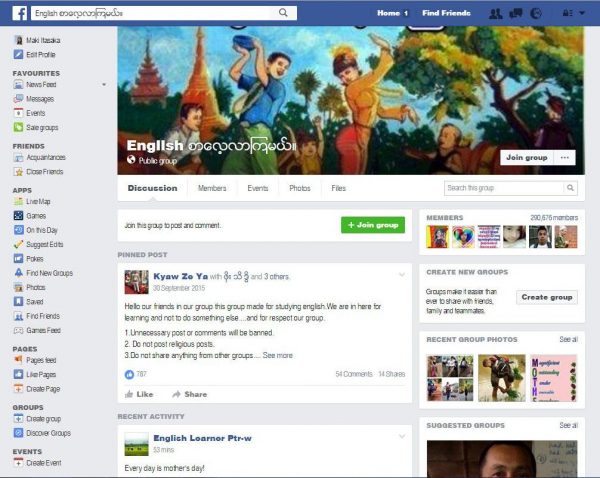This screenshot has height=478, width=600.
Task: Click Join group button on cover photo
Action: (x=527, y=157)
